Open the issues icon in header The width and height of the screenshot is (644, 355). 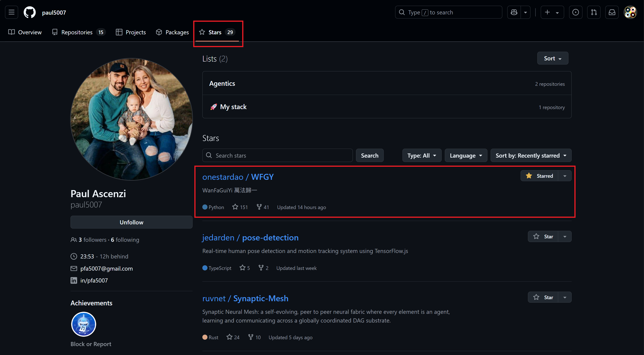point(576,12)
